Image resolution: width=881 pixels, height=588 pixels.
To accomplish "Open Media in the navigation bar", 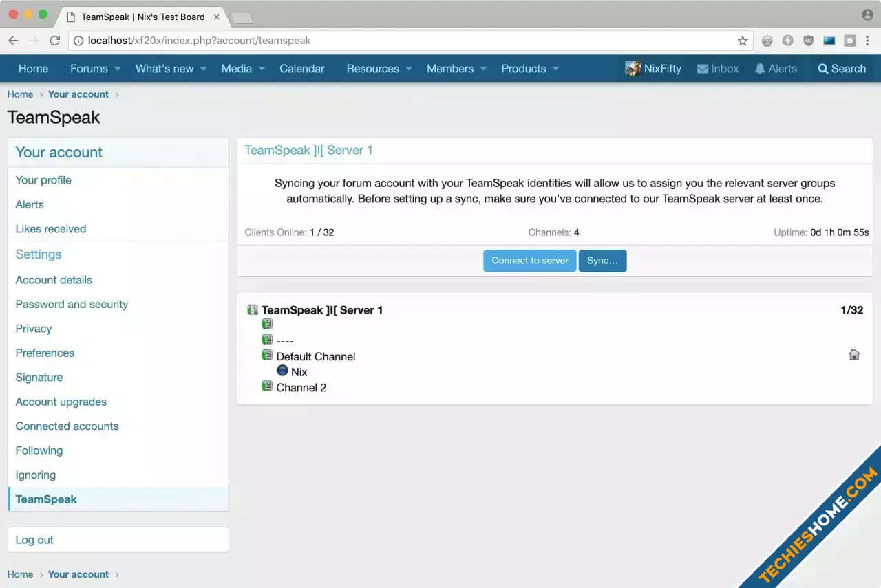I will click(237, 69).
